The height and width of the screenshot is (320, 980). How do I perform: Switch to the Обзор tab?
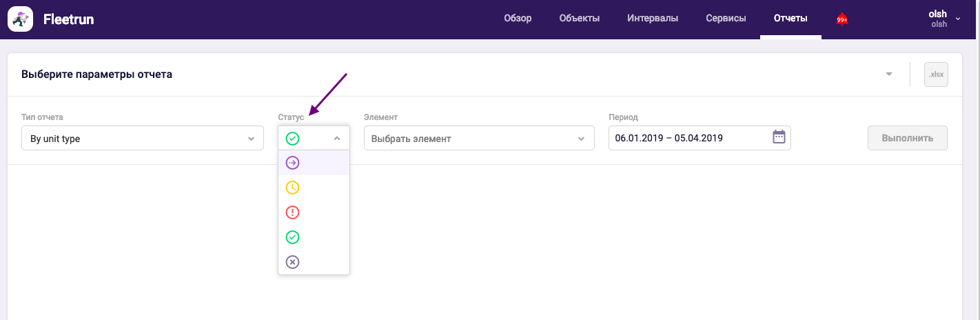pyautogui.click(x=518, y=19)
